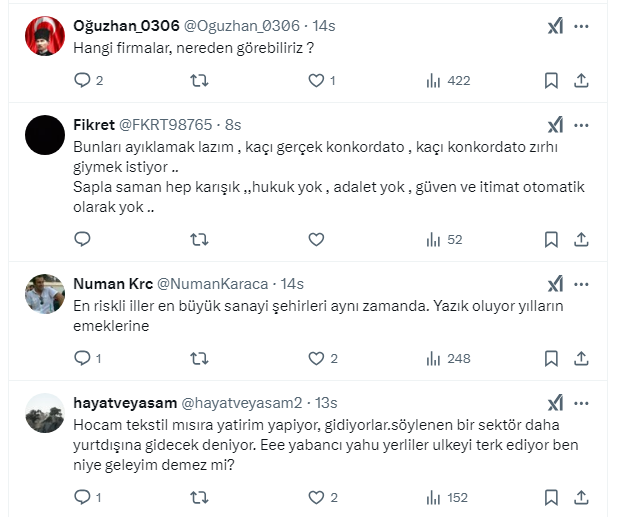
Task: Reply to Fikret's tweet
Action: (83, 239)
